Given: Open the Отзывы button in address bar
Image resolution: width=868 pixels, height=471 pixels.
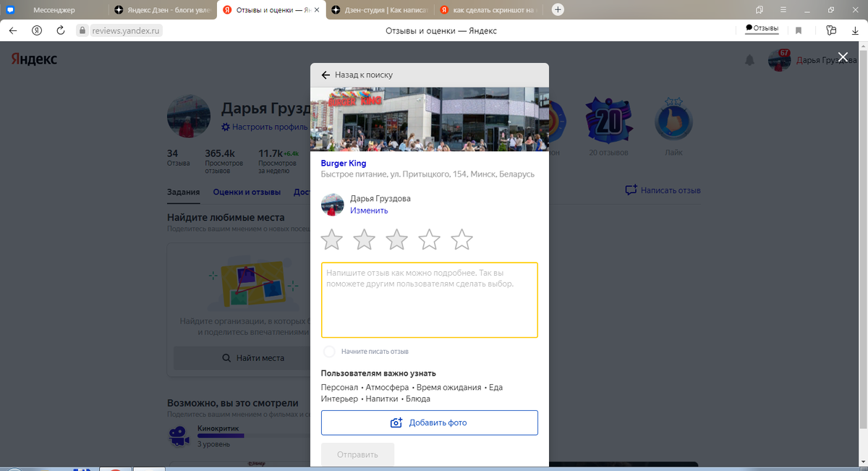Looking at the screenshot, I should point(762,29).
